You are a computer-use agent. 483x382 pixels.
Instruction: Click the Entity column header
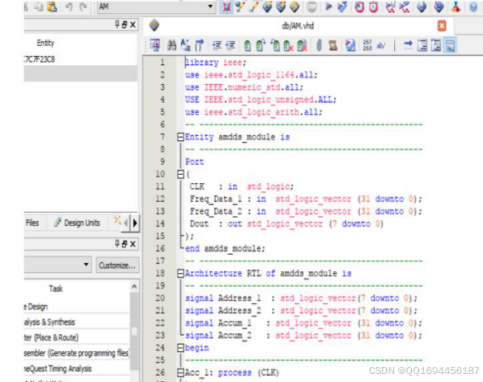click(x=45, y=43)
